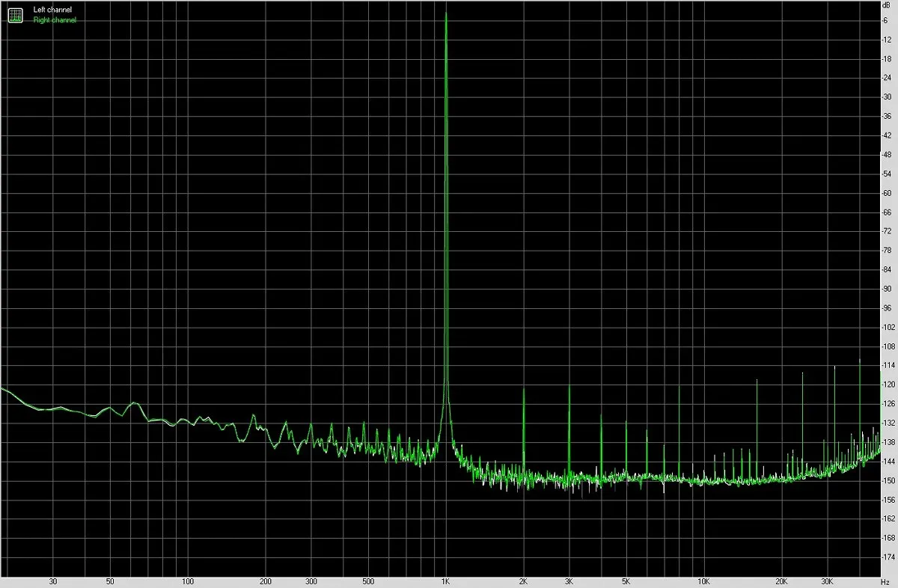Click the "10K" frequency axis label
Viewport: 898px width, 588px height.
click(x=703, y=581)
